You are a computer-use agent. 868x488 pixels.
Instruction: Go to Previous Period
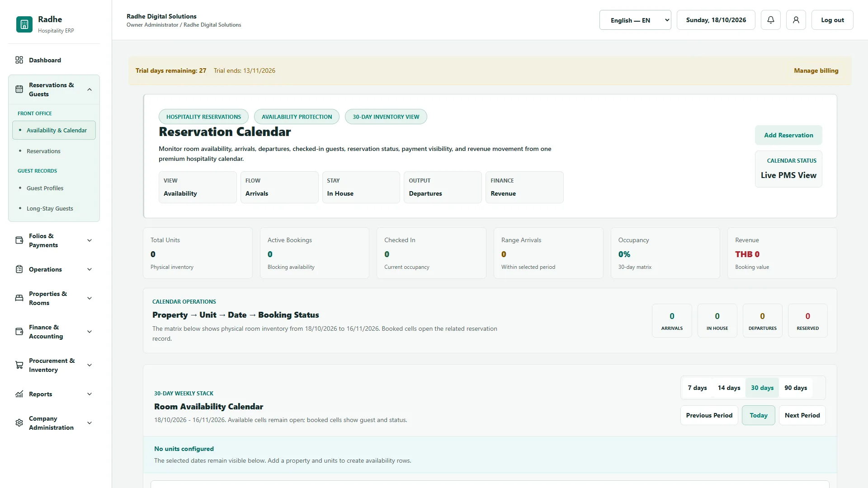tap(709, 415)
